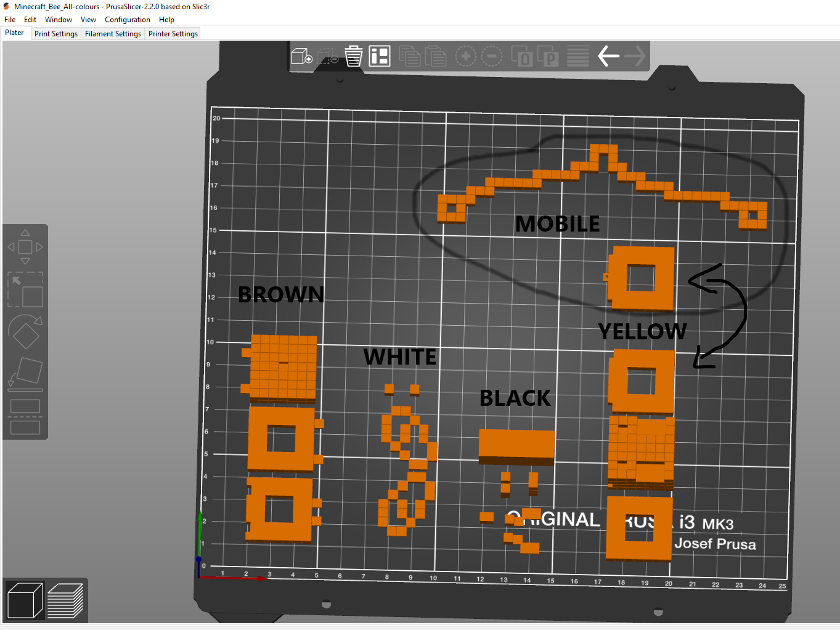Open the Printer Settings tab

[x=173, y=34]
